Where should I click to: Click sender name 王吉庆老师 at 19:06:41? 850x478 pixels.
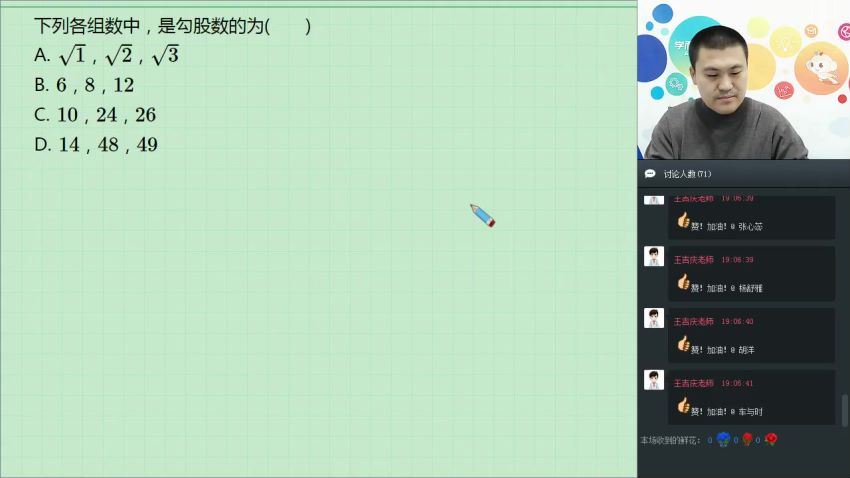pos(694,384)
